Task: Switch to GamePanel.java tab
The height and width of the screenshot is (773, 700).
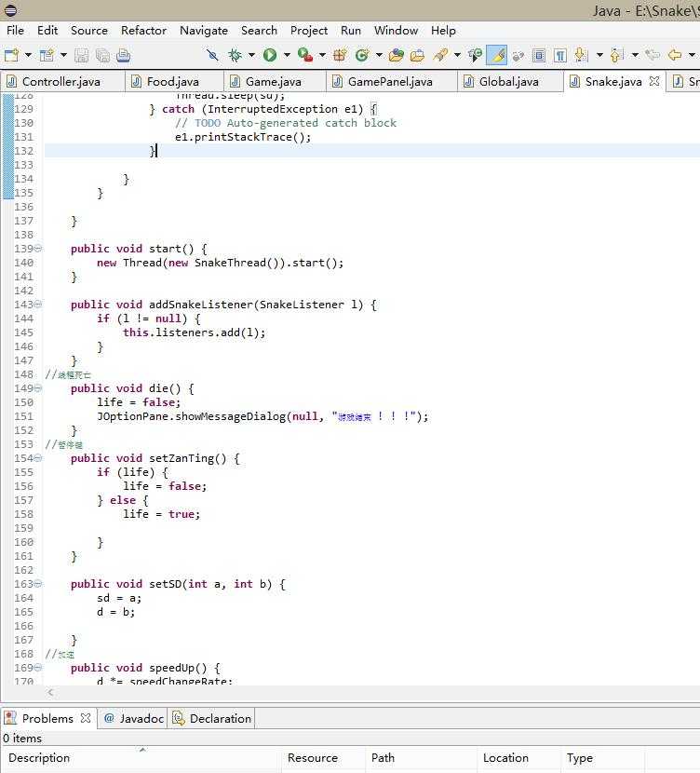Action: pyautogui.click(x=390, y=81)
